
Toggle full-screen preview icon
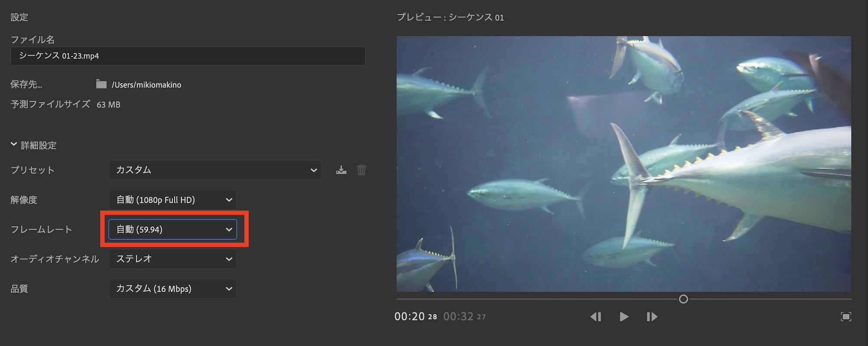pyautogui.click(x=846, y=317)
